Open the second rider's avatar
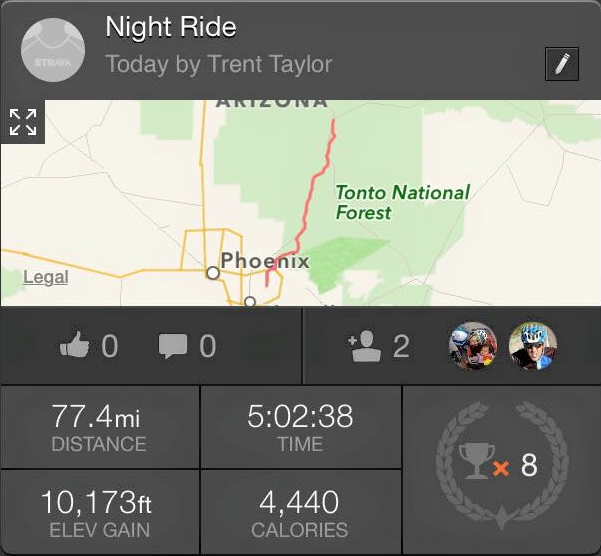This screenshot has width=601, height=556. pyautogui.click(x=532, y=346)
